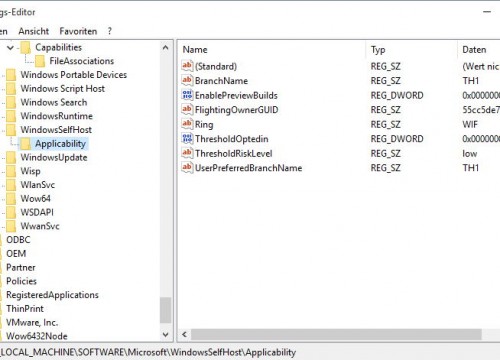
Task: Select the ThresholdOptedin value
Action: click(x=232, y=139)
